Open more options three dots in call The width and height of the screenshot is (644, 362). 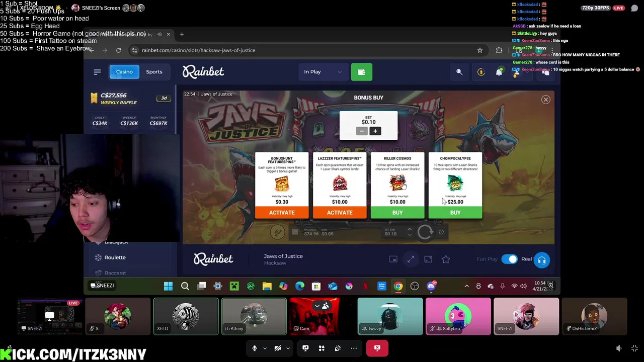click(354, 348)
